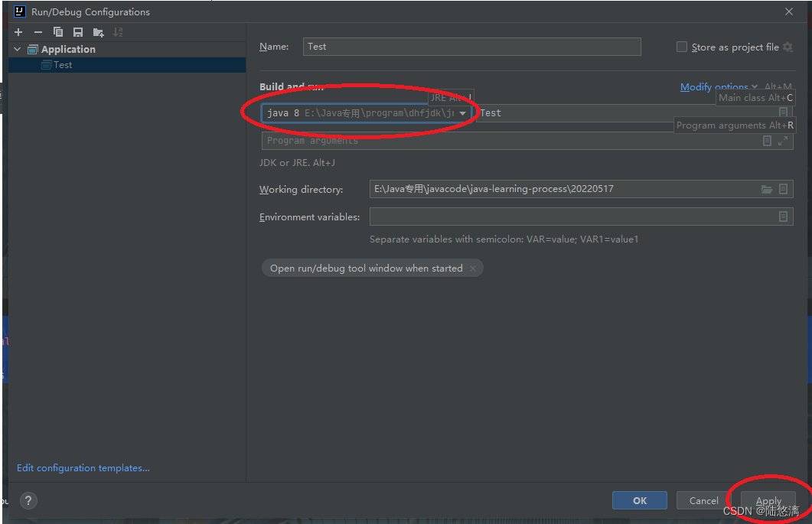Select the Test configuration in tree
Screen dimensions: 812x524
click(127, 65)
